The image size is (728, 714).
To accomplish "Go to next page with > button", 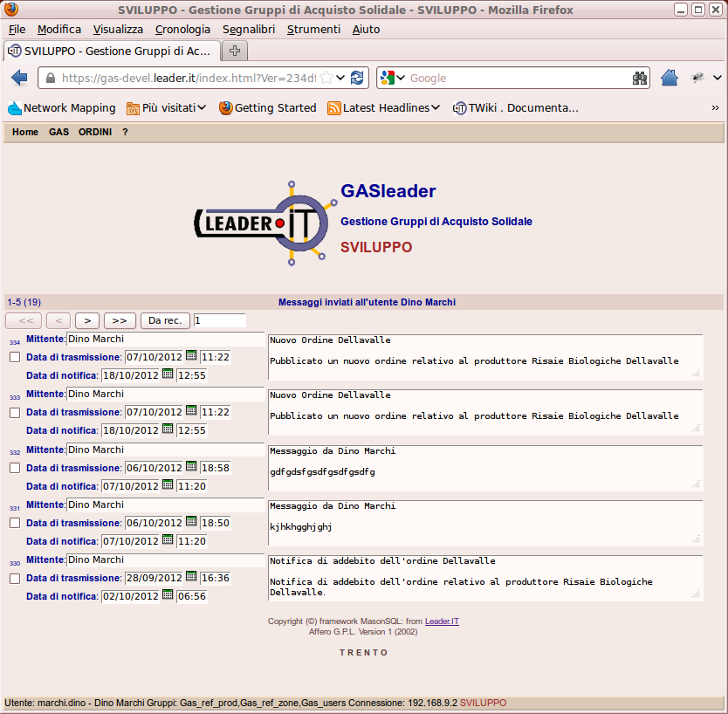I will pyautogui.click(x=87, y=320).
